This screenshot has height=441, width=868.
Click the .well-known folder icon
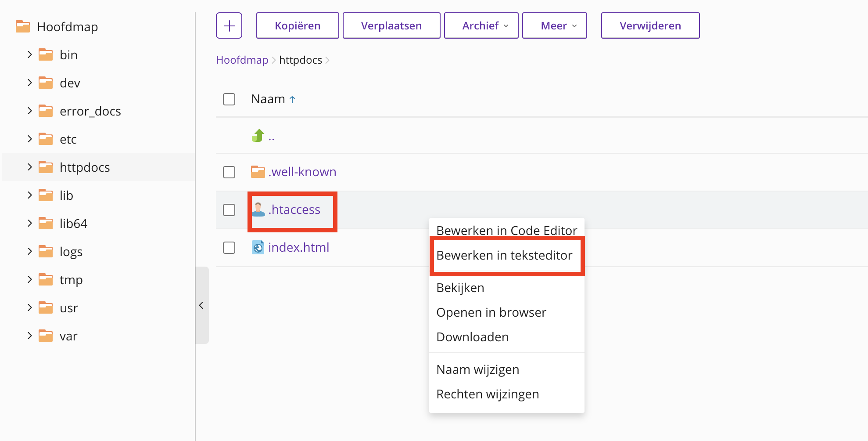tap(258, 172)
